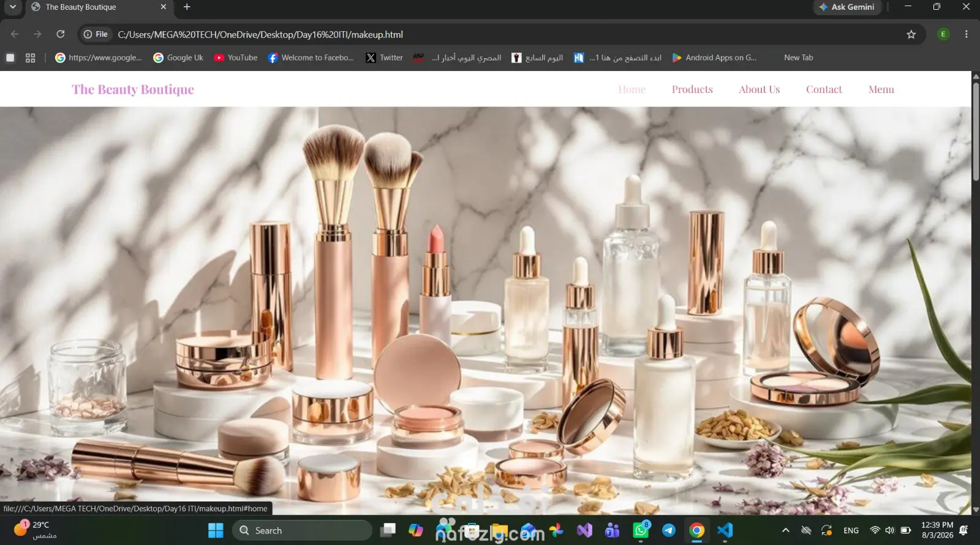Viewport: 980px width, 545px height.
Task: Focus the address bar URL
Action: pos(260,34)
